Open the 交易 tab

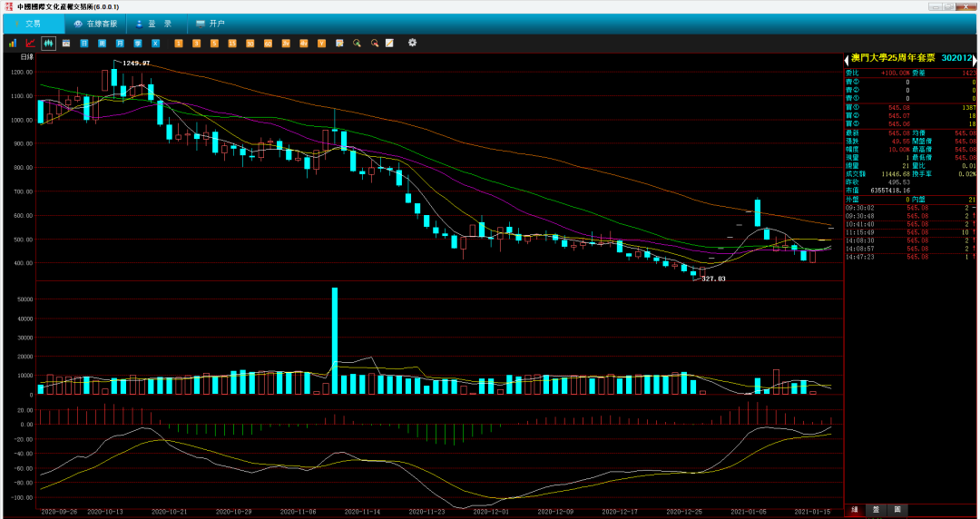[34, 24]
